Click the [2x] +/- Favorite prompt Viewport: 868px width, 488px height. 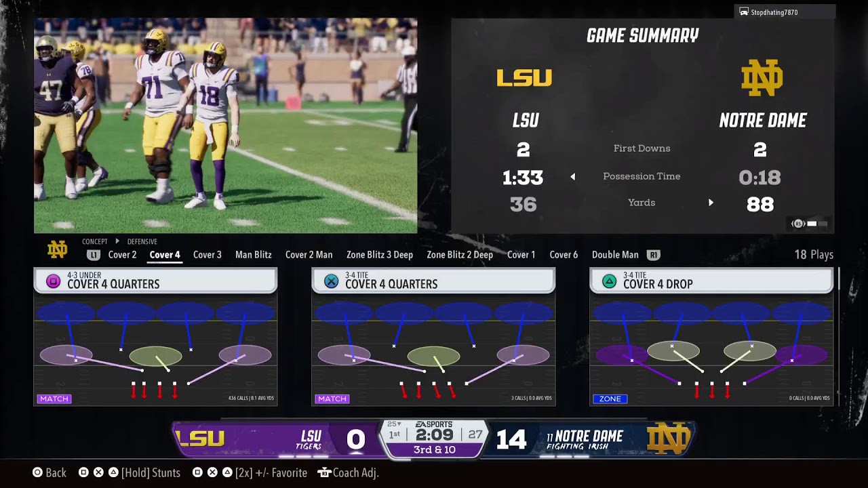(250, 472)
